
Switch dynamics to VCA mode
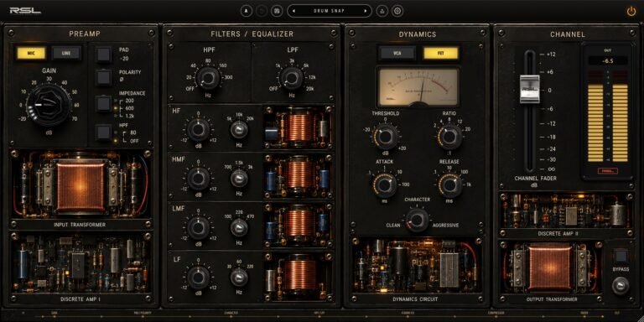point(397,53)
